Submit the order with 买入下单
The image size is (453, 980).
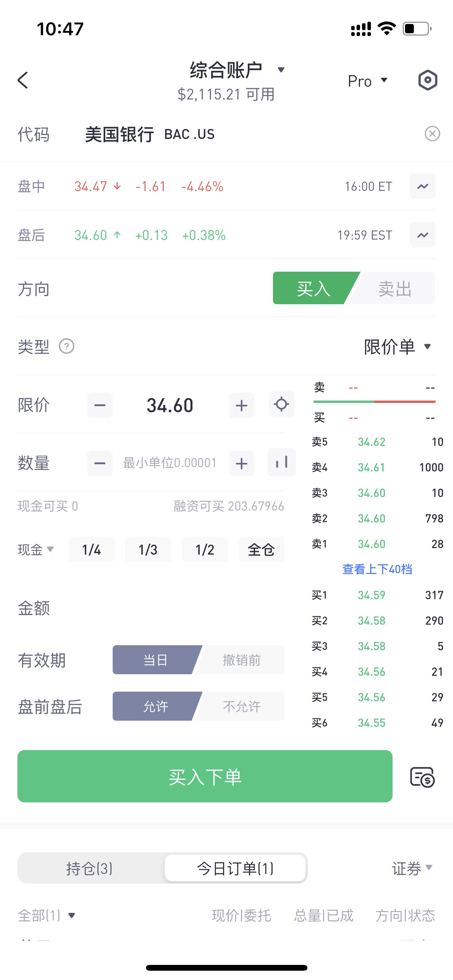(205, 777)
